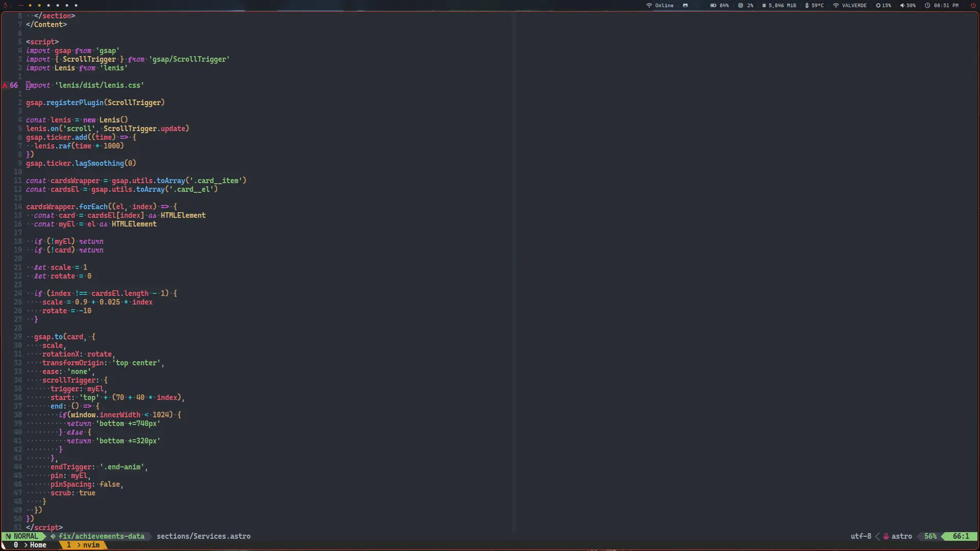Click the let rotate = 0 line
Screen dimensions: 980x551
click(x=63, y=276)
